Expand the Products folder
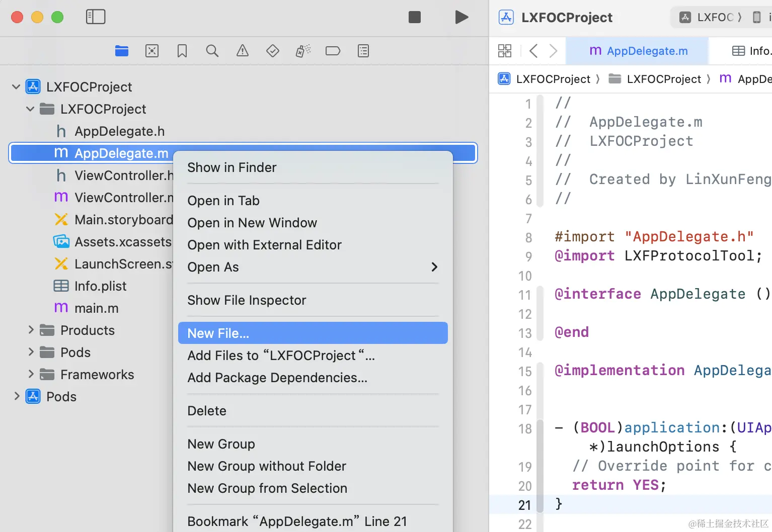 tap(31, 330)
